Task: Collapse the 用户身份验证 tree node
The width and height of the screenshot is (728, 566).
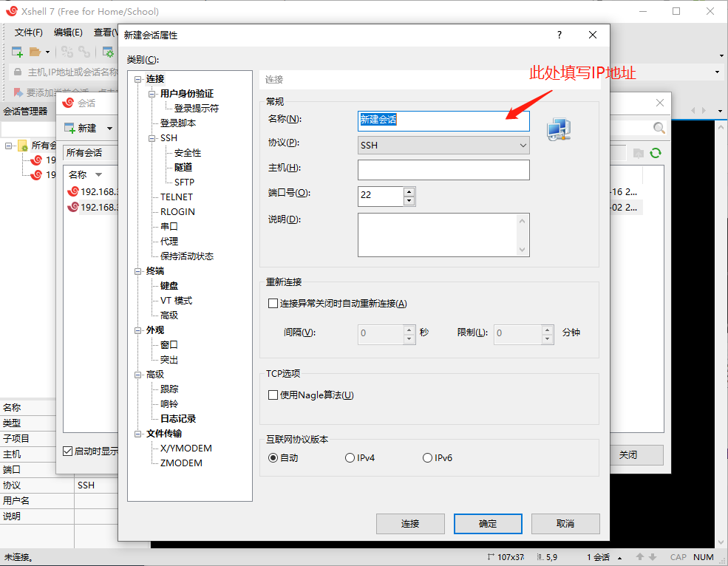Action: [152, 95]
